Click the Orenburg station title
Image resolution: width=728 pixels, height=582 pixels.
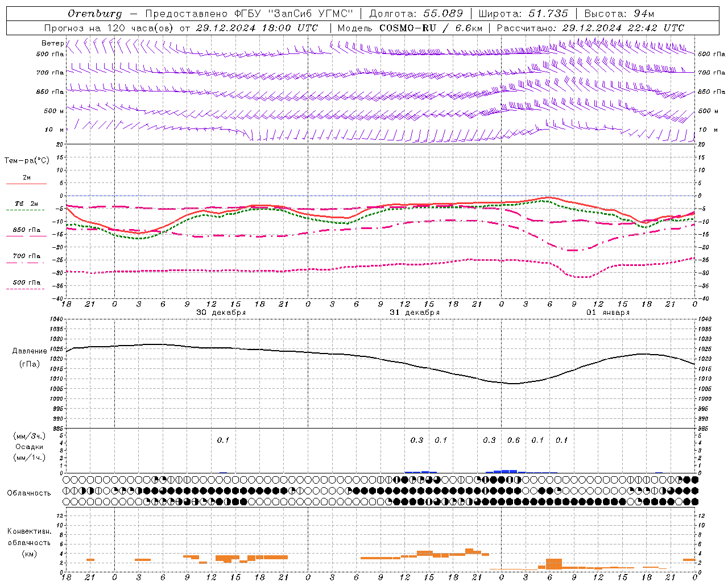[x=95, y=13]
